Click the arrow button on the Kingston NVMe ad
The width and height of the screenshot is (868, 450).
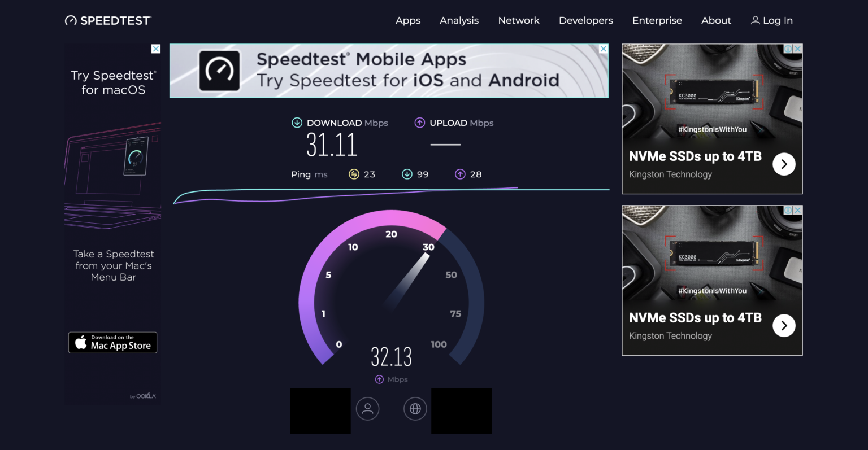(784, 164)
